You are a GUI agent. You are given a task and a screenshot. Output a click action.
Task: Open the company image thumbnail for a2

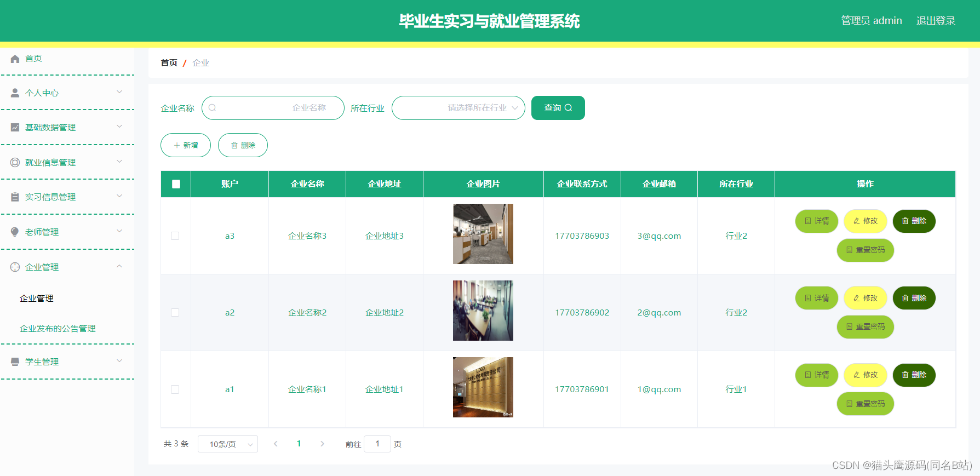tap(483, 311)
